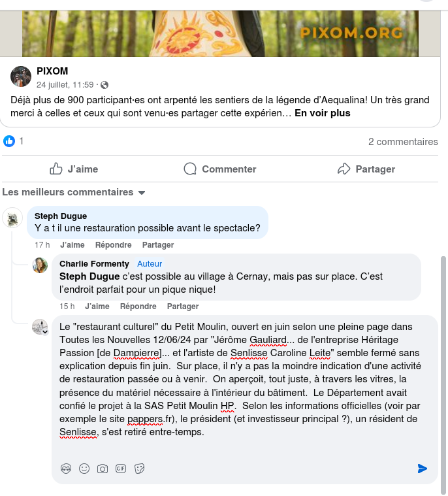Reply to Steph Dugue's comment with Répondre

coord(114,245)
